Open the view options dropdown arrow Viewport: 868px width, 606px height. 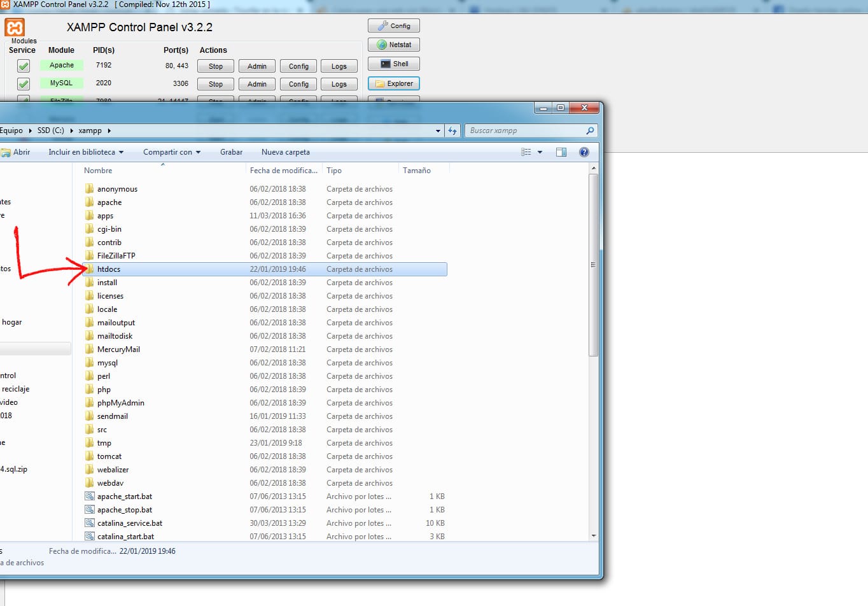tap(540, 152)
